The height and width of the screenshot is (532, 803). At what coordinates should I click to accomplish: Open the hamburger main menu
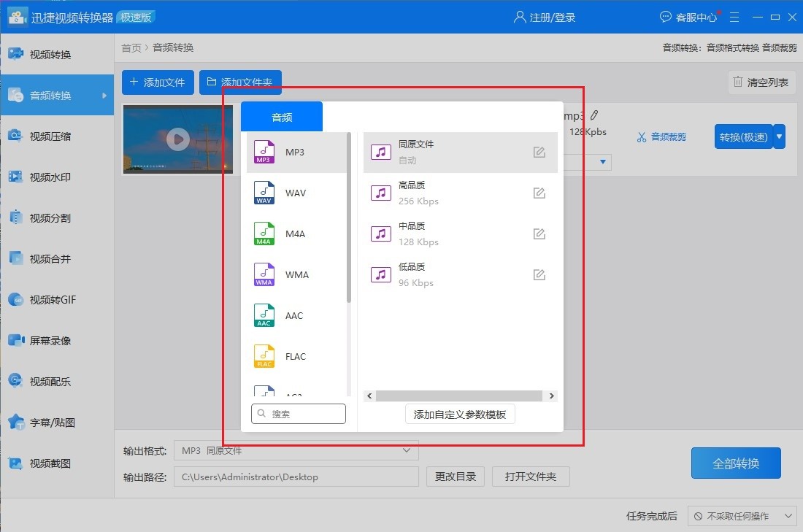click(734, 18)
